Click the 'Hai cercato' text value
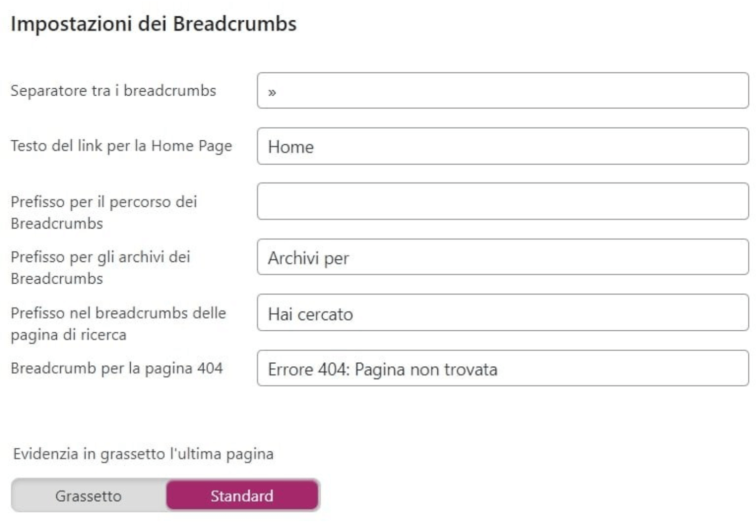 (x=310, y=314)
